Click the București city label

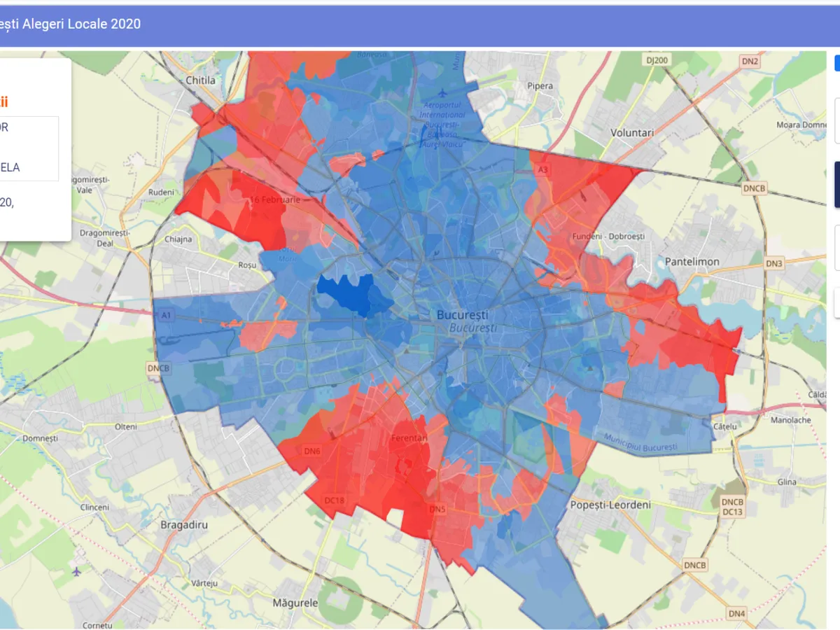(462, 315)
